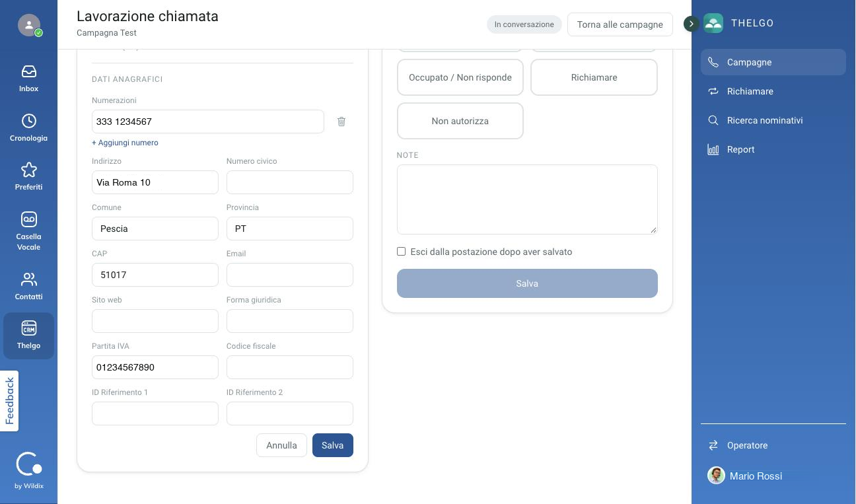856x504 pixels.
Task: Open Ricerca nominativi menu item
Action: point(773,120)
